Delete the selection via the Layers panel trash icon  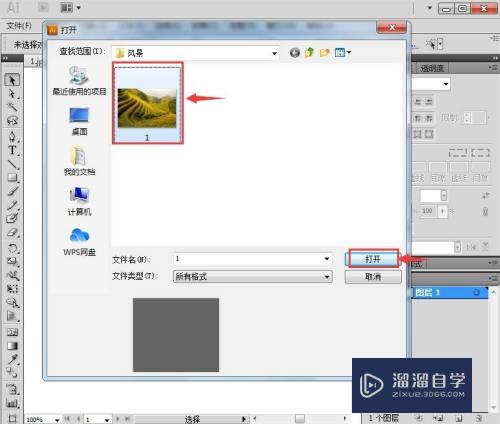click(x=479, y=418)
